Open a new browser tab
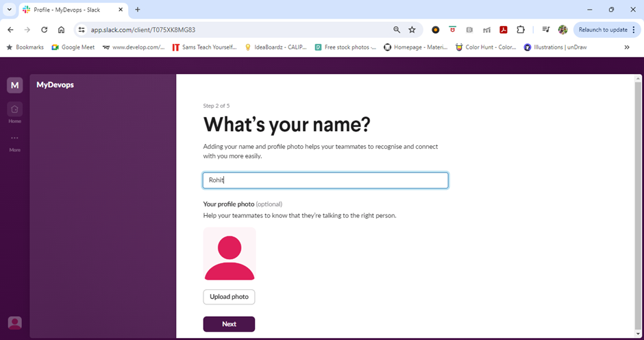Viewport: 644px width, 340px height. coord(138,10)
